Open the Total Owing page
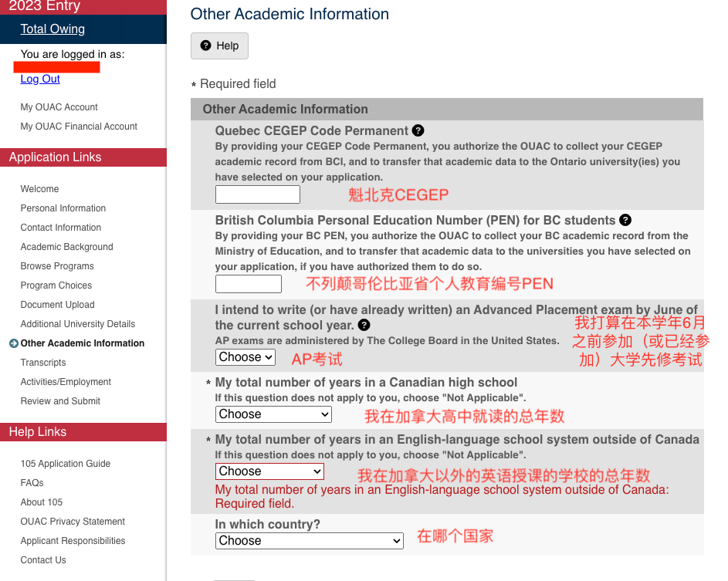 pyautogui.click(x=52, y=29)
